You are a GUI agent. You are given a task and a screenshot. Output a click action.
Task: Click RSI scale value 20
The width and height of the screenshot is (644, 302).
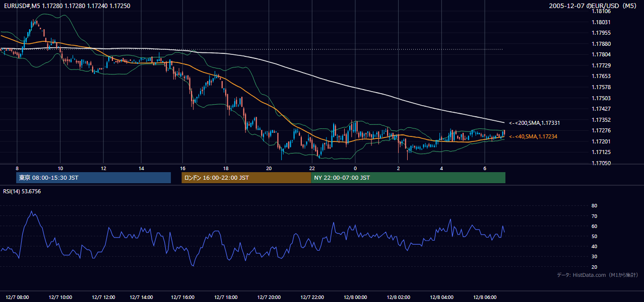tap(594, 267)
